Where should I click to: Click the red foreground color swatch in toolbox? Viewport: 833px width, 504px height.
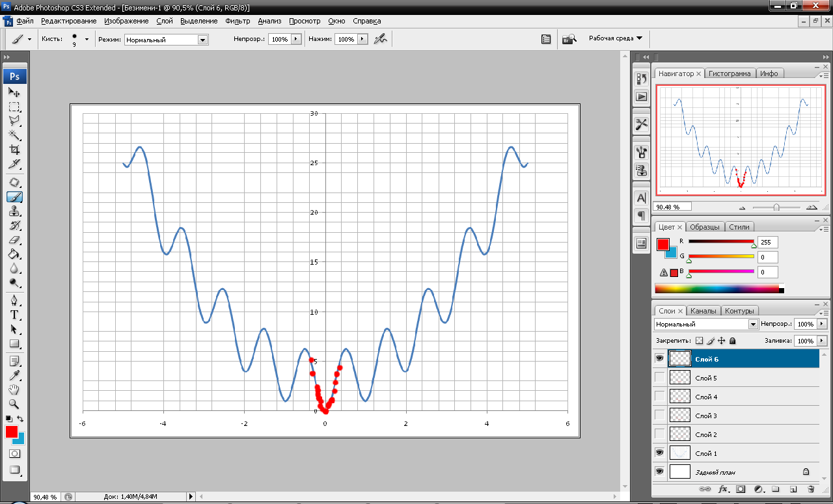pos(11,432)
